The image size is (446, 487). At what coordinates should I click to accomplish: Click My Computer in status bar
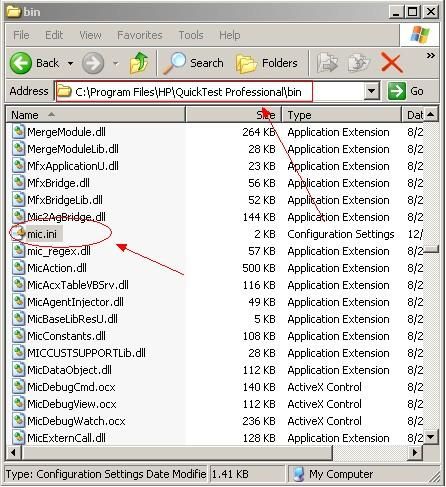333,474
